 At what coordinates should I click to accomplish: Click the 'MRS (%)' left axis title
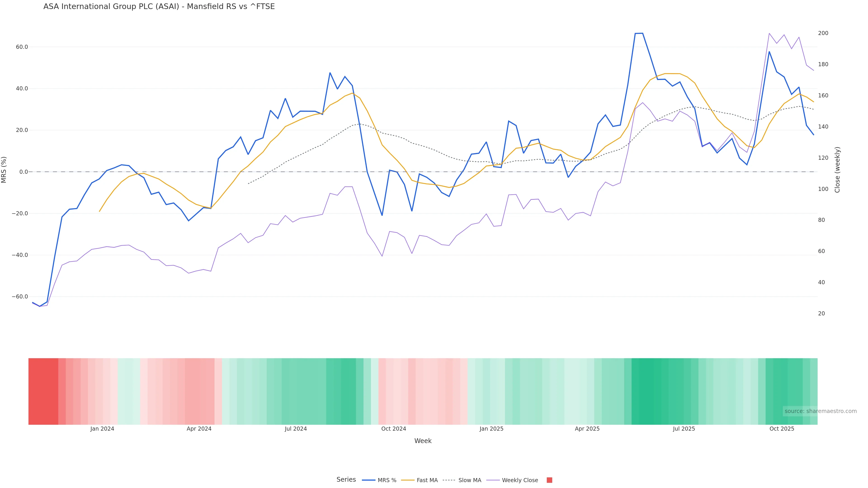coord(4,170)
